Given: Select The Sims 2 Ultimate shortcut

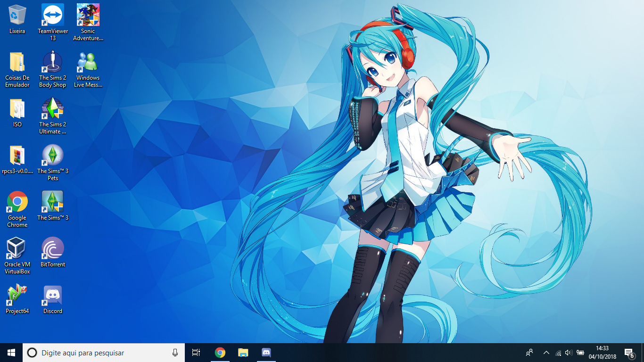Looking at the screenshot, I should [x=53, y=116].
